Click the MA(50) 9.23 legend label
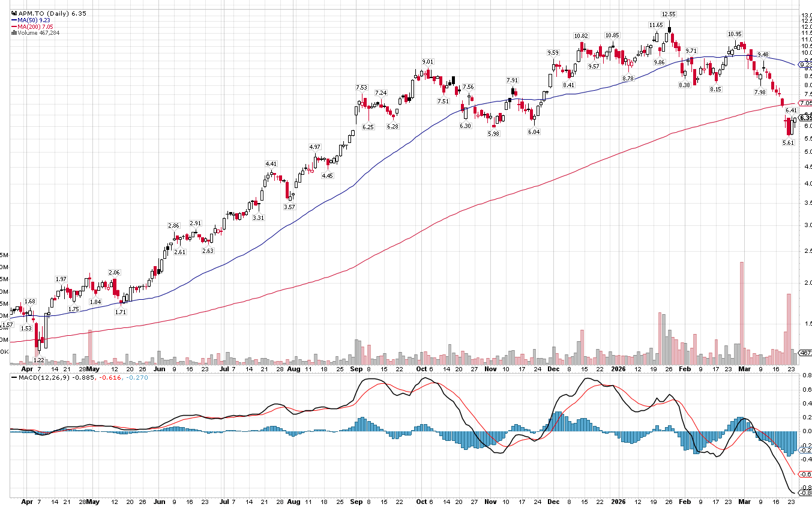The width and height of the screenshot is (812, 507). coord(35,20)
